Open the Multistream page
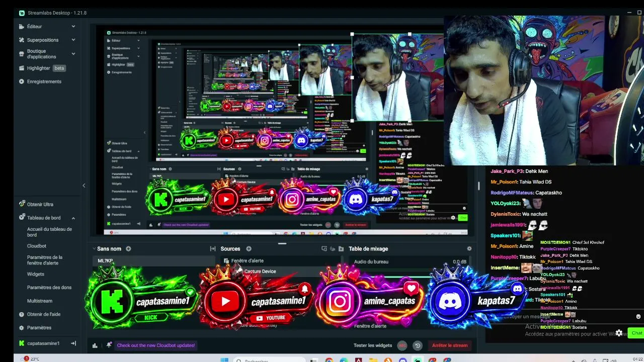 [40, 301]
